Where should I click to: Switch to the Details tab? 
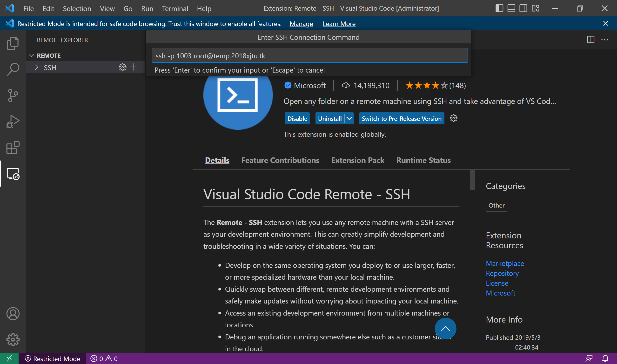(x=217, y=160)
